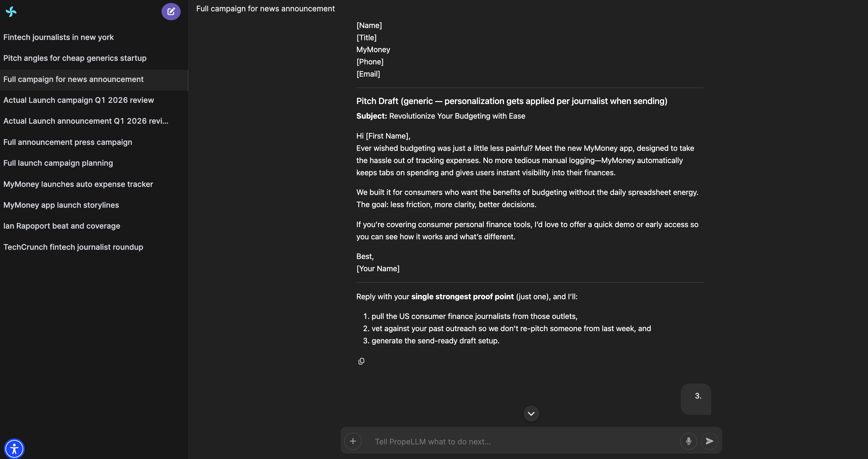The image size is (868, 459).
Task: Click the microphone voice input icon
Action: (688, 441)
